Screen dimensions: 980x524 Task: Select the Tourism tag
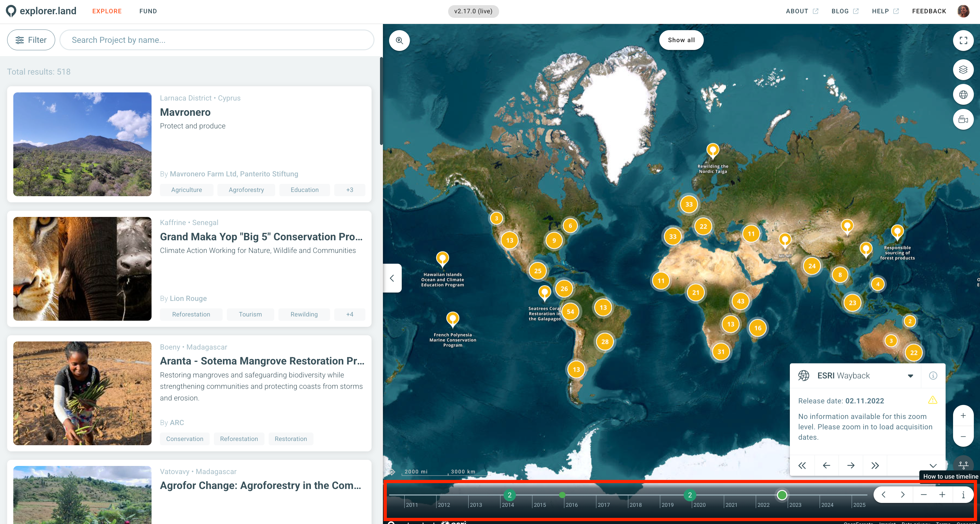click(250, 314)
